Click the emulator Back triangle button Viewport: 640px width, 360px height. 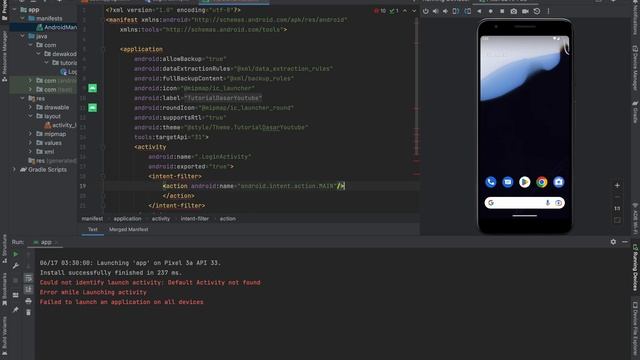pos(479,11)
